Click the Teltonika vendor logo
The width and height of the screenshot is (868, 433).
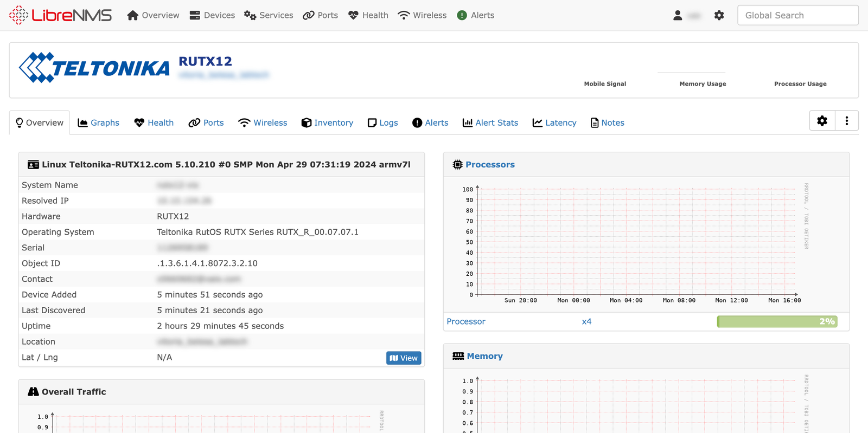(94, 68)
